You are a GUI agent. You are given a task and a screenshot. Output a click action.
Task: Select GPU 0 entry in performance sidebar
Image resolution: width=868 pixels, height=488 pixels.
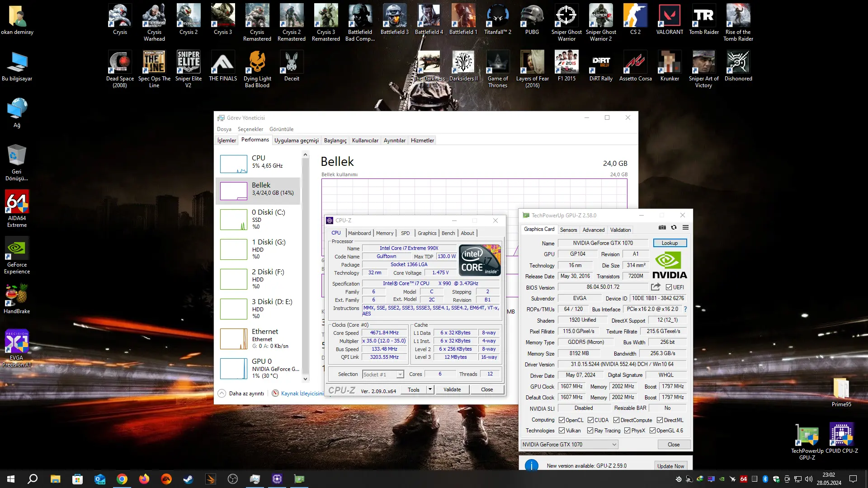coord(259,368)
